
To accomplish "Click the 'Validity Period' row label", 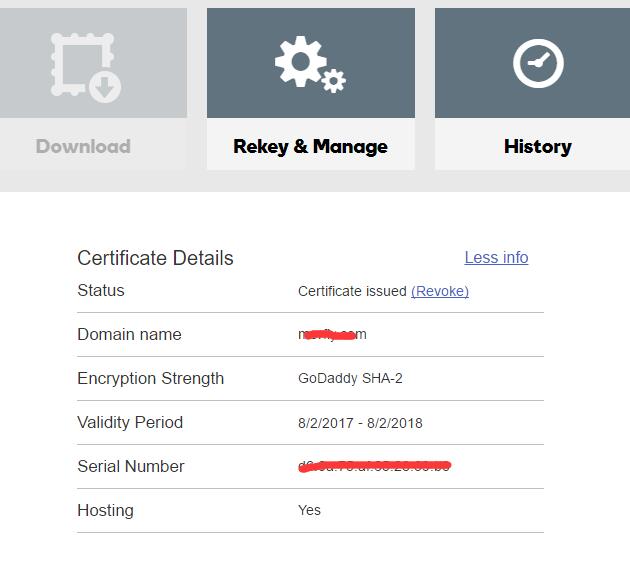I will [x=130, y=422].
